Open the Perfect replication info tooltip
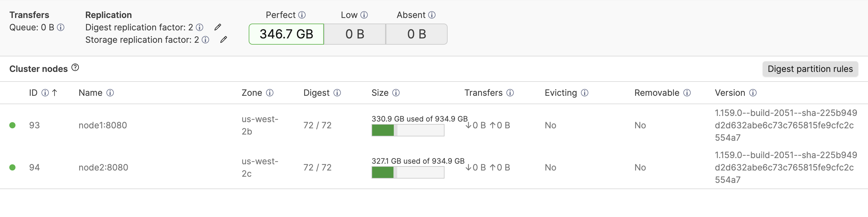 [x=303, y=15]
